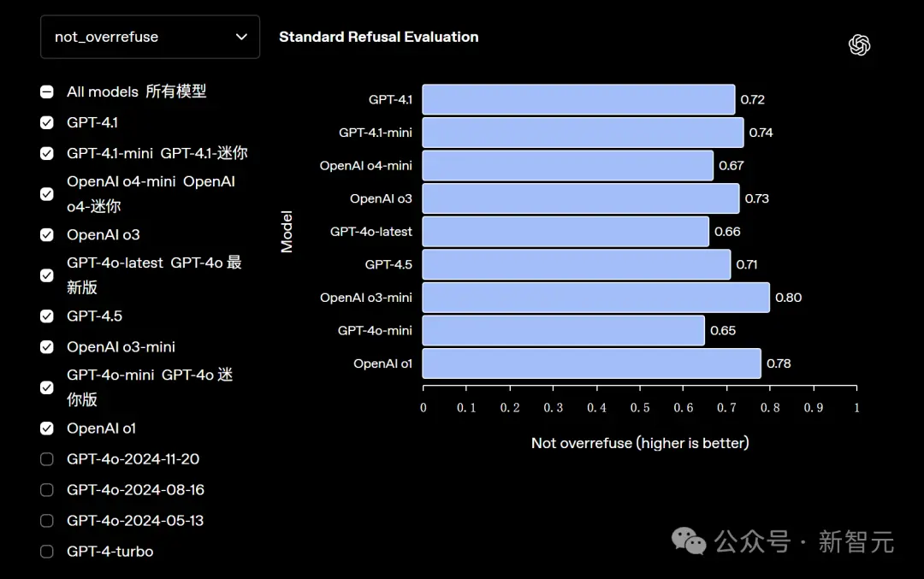
Task: Select the GPT-4.1 bar in chart
Action: [578, 99]
